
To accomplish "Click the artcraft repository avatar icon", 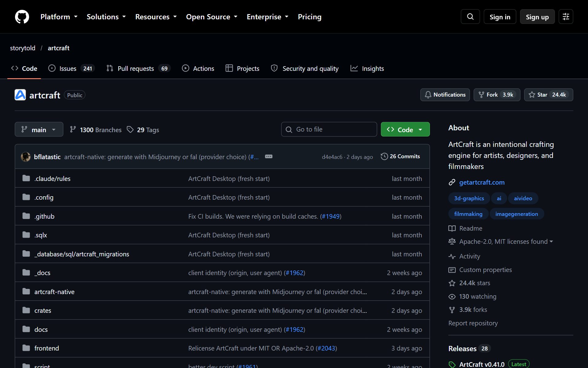I will [x=20, y=95].
